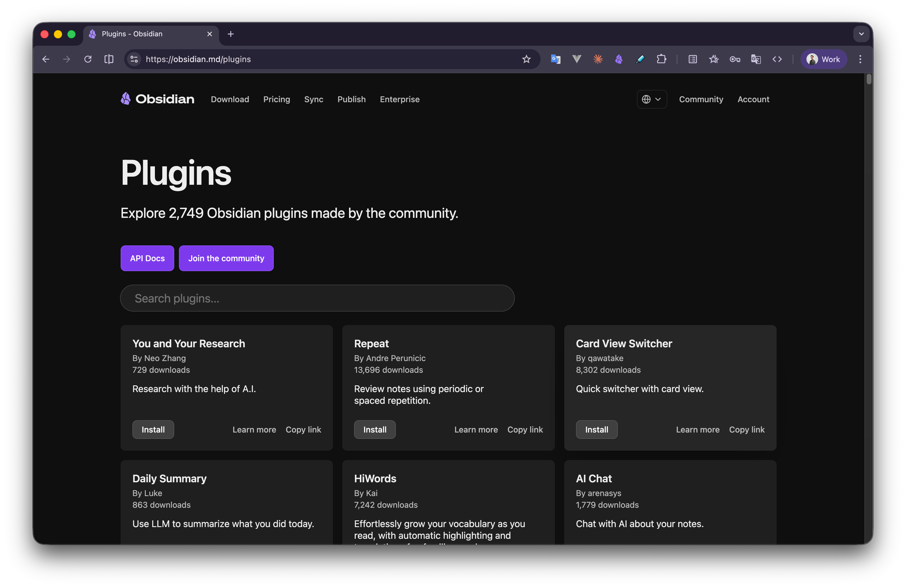This screenshot has width=906, height=588.
Task: Open the Google Translate extension
Action: coord(555,59)
